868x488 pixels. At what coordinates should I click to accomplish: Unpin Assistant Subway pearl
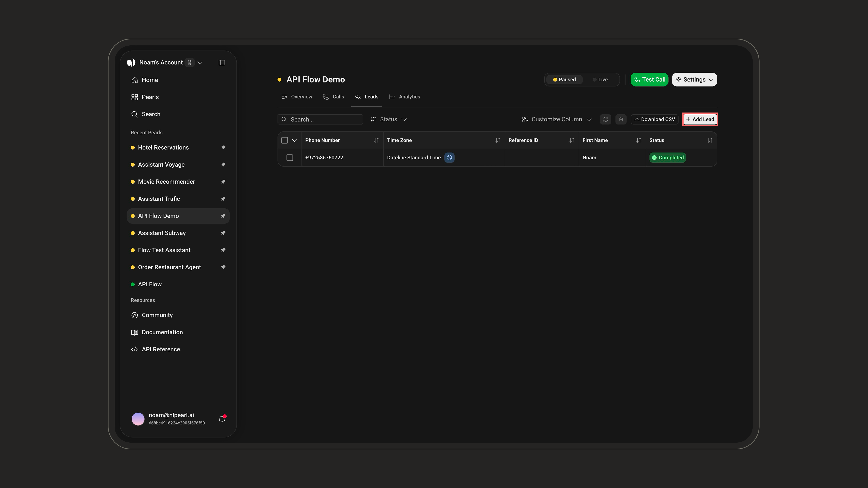[223, 233]
